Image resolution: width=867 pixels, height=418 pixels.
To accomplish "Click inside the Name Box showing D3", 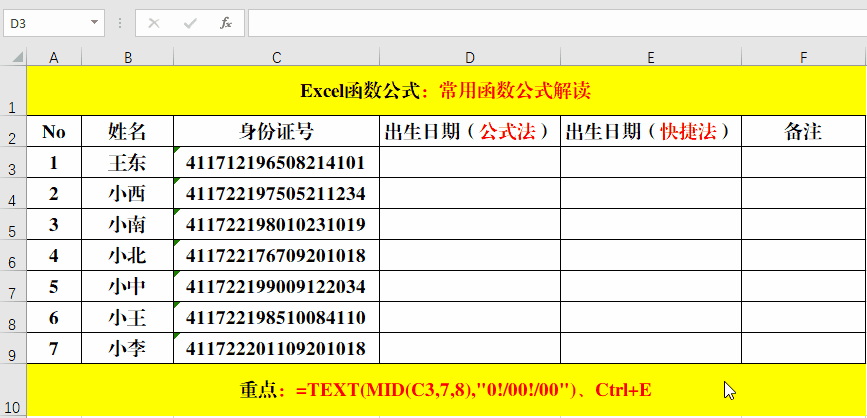I will click(x=47, y=23).
